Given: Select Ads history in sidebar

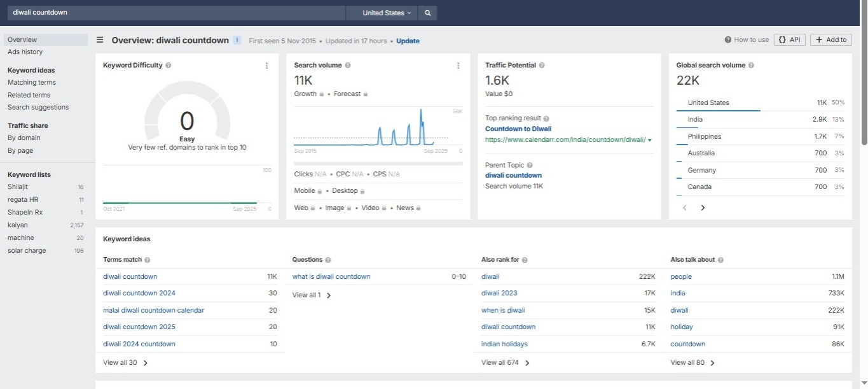Looking at the screenshot, I should coord(25,52).
